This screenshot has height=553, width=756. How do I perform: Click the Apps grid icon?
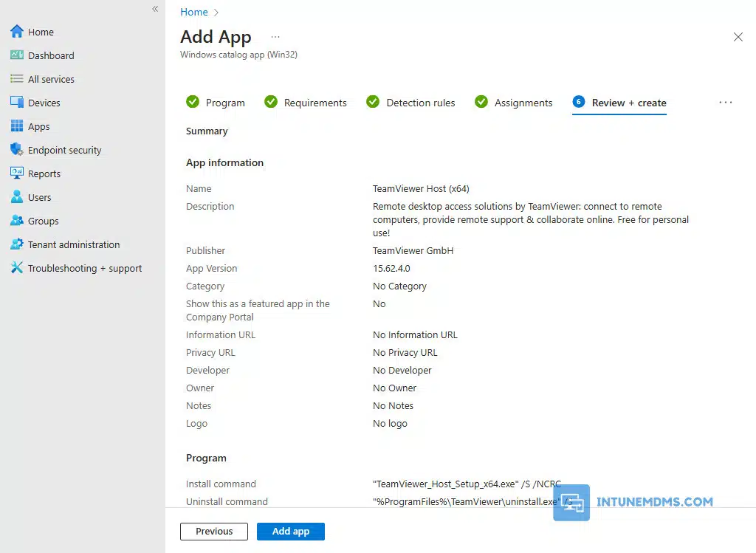coord(17,126)
